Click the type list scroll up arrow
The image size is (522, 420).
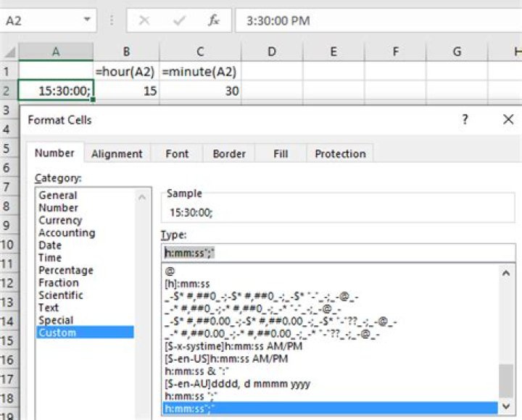[x=506, y=273]
